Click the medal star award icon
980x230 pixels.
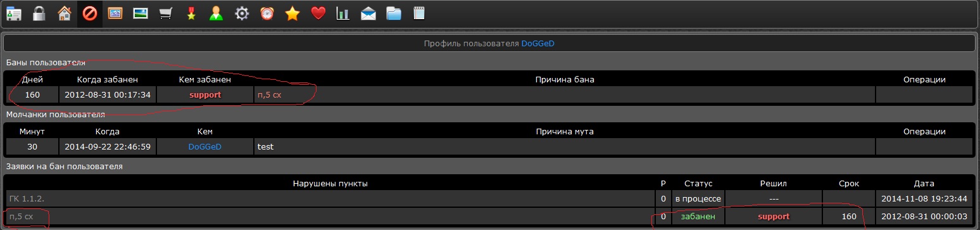click(191, 13)
